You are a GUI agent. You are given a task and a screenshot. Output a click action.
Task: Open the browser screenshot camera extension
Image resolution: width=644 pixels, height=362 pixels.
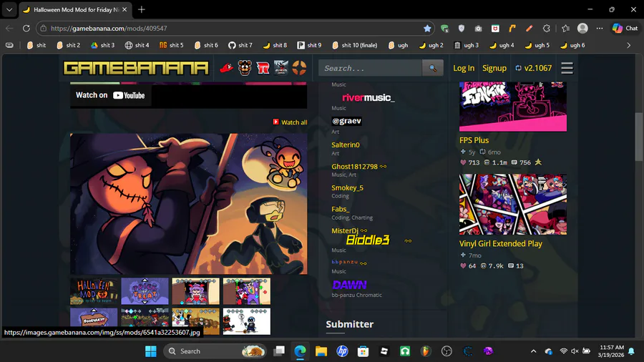[x=478, y=29]
